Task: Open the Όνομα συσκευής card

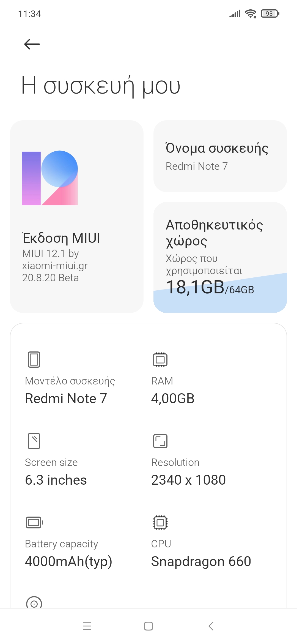Action: coord(220,156)
